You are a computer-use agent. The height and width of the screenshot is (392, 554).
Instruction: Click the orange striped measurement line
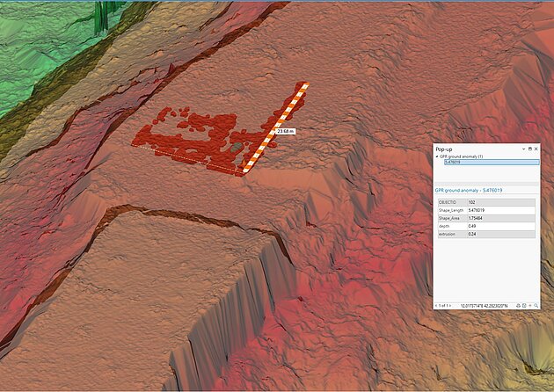tap(276, 127)
